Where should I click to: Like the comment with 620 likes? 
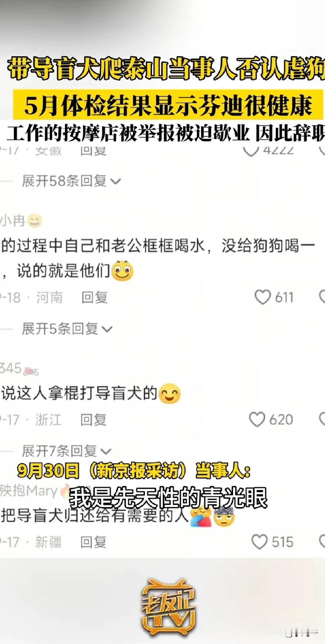pyautogui.click(x=257, y=419)
